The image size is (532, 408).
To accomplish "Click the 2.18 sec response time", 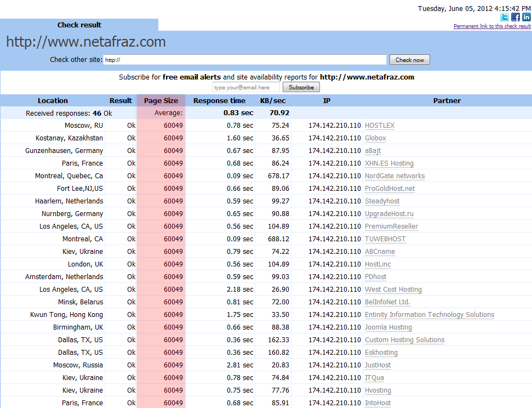I will click(240, 289).
